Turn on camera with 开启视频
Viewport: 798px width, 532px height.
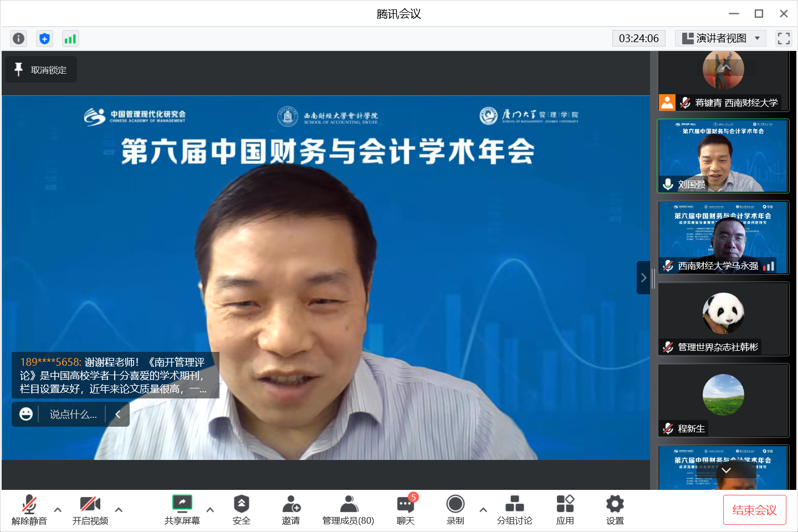pyautogui.click(x=90, y=510)
